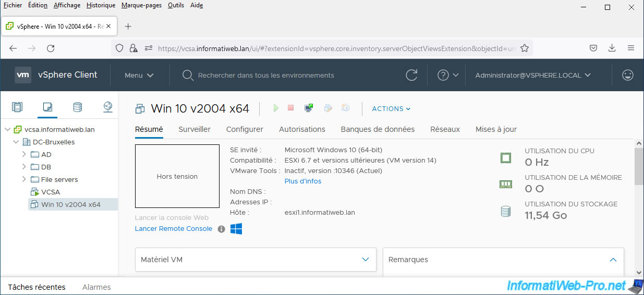Open the Banques de données tab

pyautogui.click(x=378, y=129)
